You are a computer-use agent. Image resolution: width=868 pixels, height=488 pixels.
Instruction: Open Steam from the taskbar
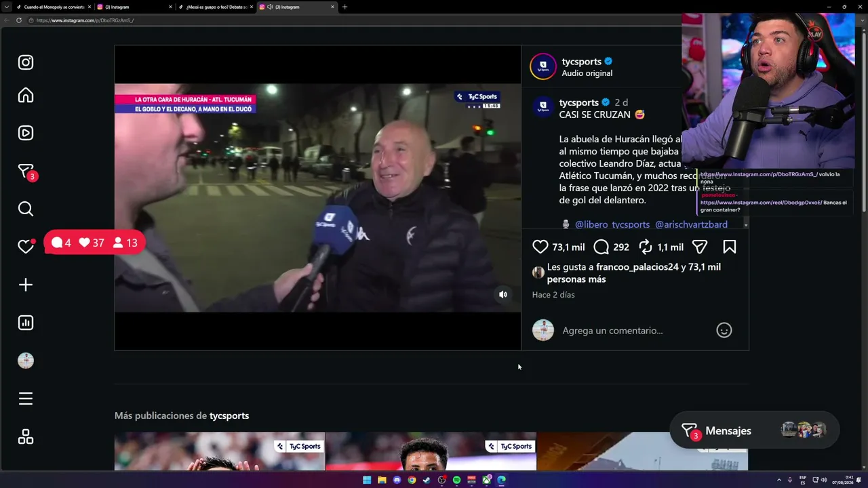tap(427, 480)
